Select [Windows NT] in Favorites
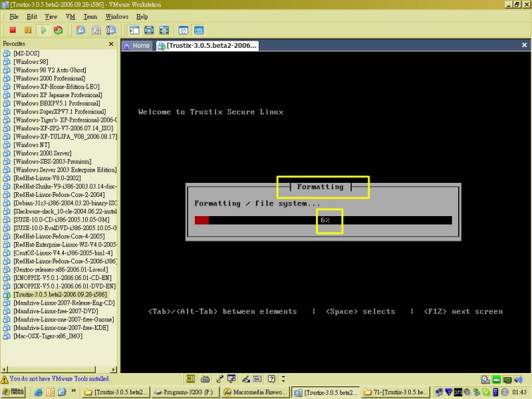This screenshot has width=532, height=399. pyautogui.click(x=31, y=145)
